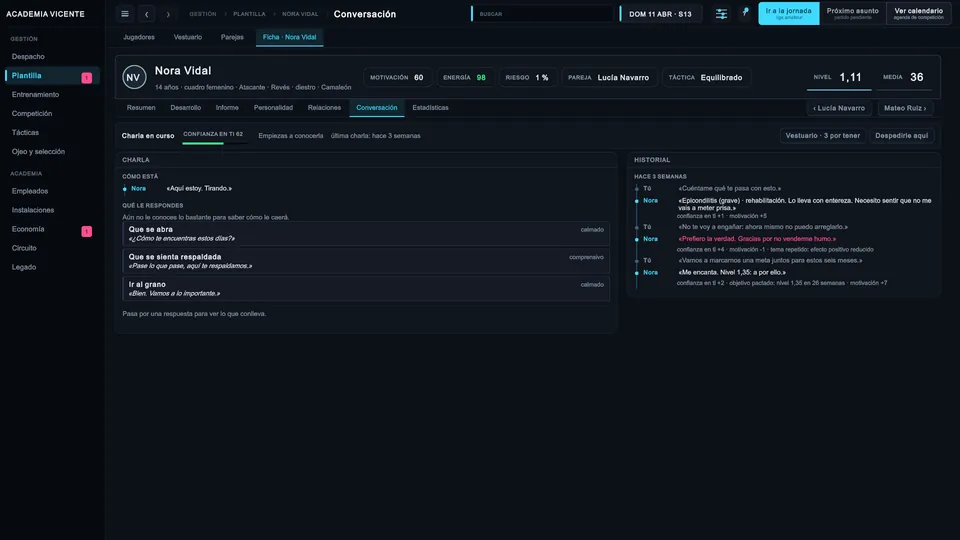Click the Gestión breadcrumb
The image size is (960, 540).
coord(203,14)
